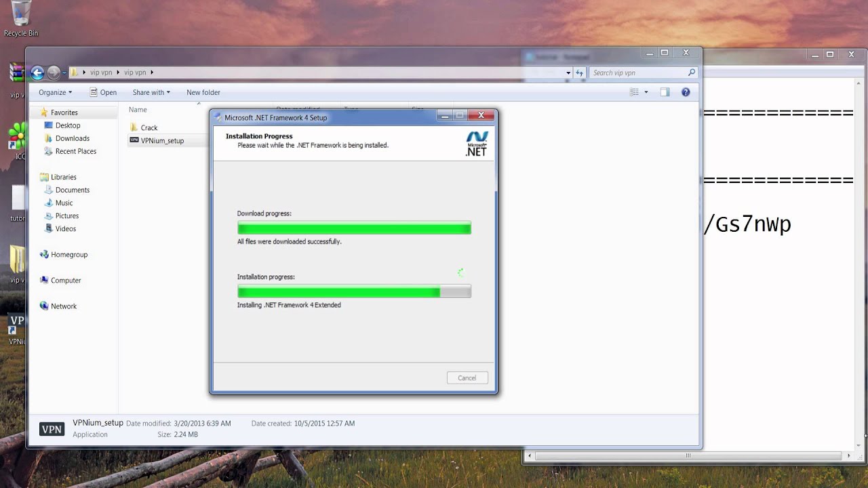This screenshot has height=488, width=868.
Task: Click 'Gs7nWp' text in the Notepad window
Action: 753,224
